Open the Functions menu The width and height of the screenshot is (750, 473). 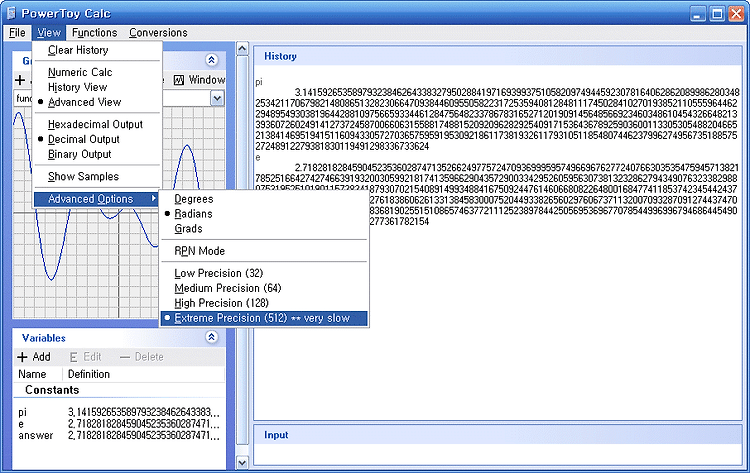click(94, 33)
